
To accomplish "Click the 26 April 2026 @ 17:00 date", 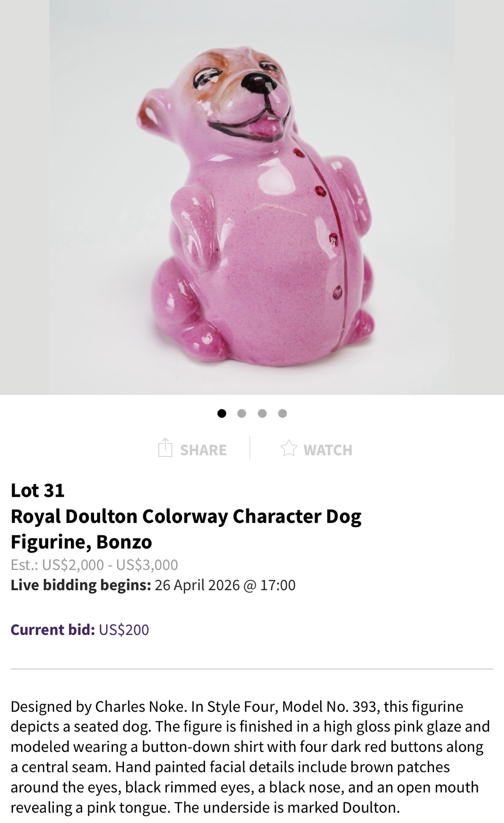I will (x=225, y=585).
